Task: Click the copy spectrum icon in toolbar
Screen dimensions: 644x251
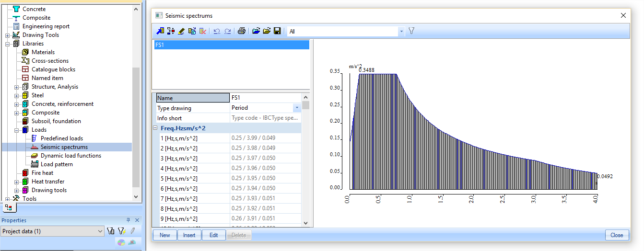Action: 192,31
